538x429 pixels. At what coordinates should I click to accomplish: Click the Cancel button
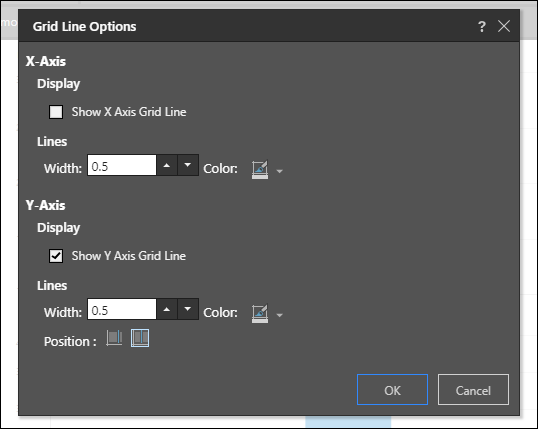click(x=473, y=390)
